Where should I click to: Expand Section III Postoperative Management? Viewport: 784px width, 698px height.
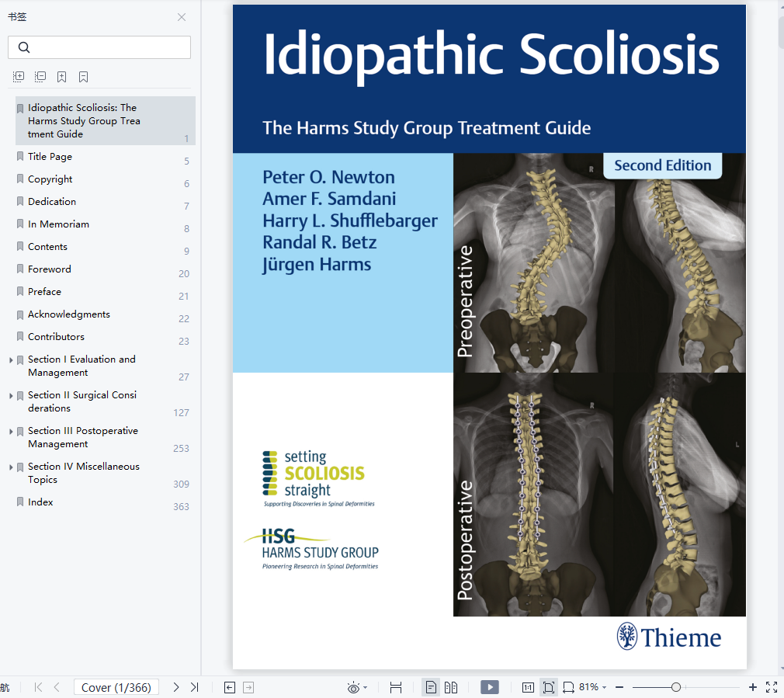pos(11,432)
